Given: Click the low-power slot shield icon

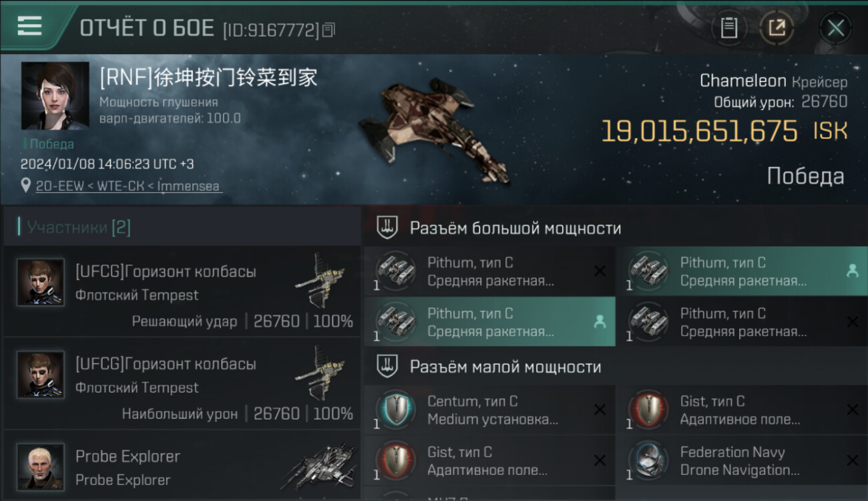Looking at the screenshot, I should 387,366.
